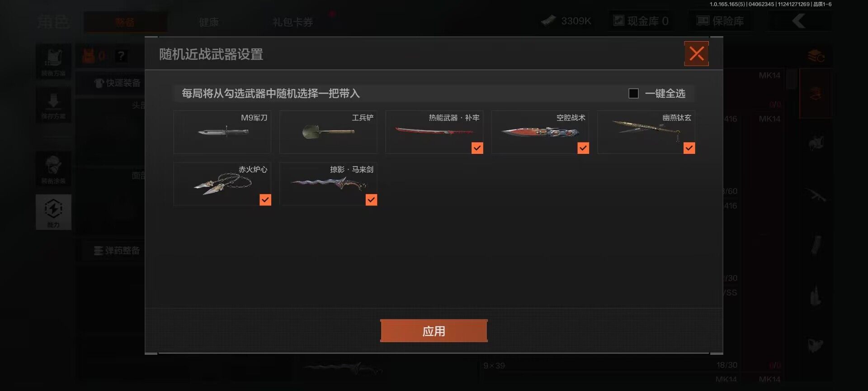Uncheck the 掠影·马来剑 checkbox
The width and height of the screenshot is (868, 391).
pyautogui.click(x=371, y=200)
